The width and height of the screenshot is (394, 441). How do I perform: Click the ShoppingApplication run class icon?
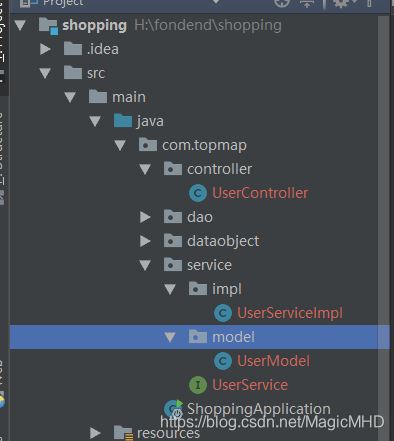[x=174, y=409]
